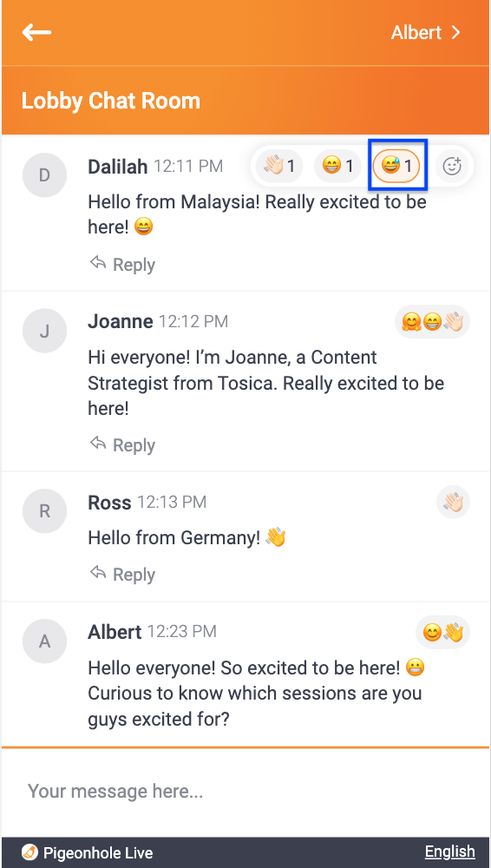The width and height of the screenshot is (491, 868).
Task: Reply to Dalilah's message
Action: (122, 265)
